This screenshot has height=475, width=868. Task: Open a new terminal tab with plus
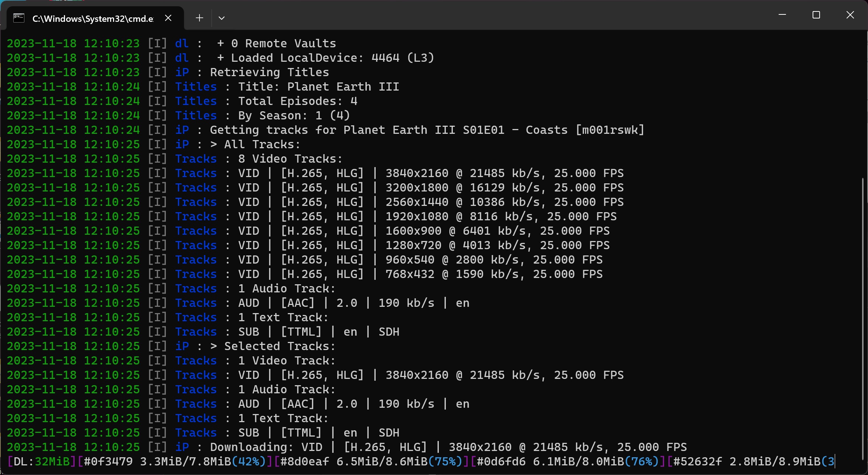click(199, 18)
